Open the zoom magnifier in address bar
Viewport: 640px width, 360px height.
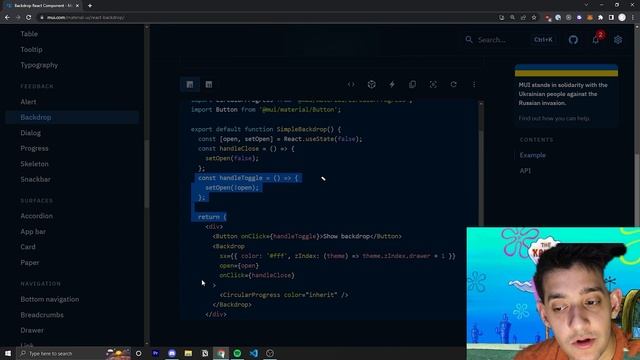[513, 18]
